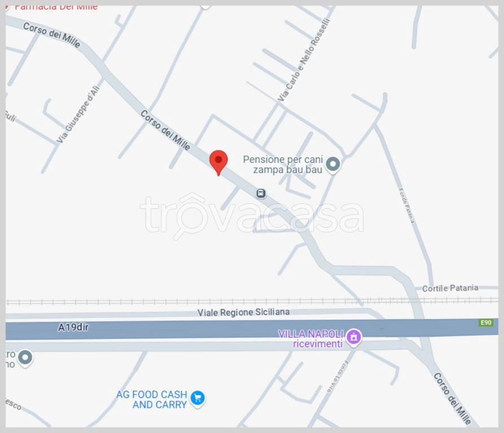
Task: Open the Pensione per cani zampa bau bau marker
Action: pyautogui.click(x=333, y=165)
